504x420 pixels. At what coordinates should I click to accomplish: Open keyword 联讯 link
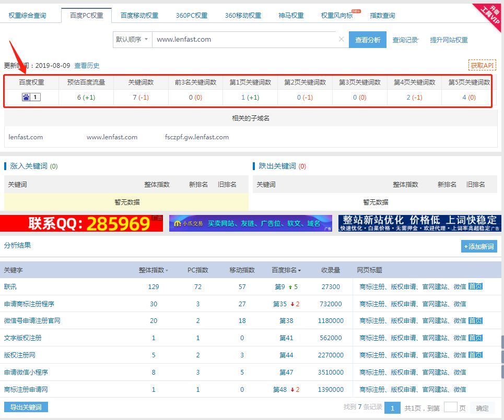tap(10, 287)
